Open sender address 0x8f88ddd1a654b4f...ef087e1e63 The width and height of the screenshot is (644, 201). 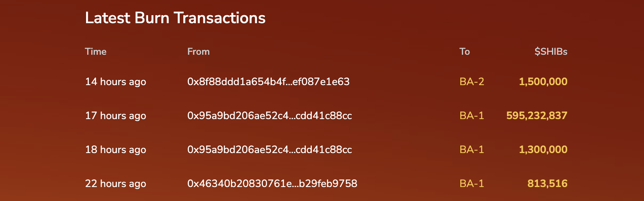click(268, 82)
